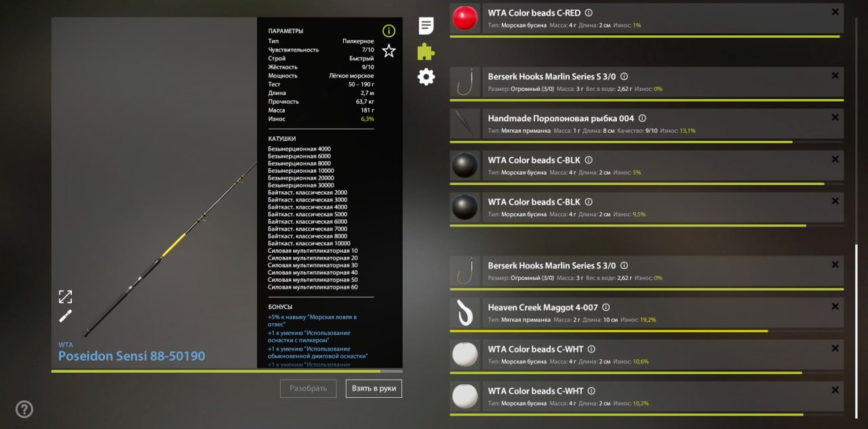Remove second Berserk Hooks Marlin hook above Maggot
868x429 pixels.
pos(835,265)
